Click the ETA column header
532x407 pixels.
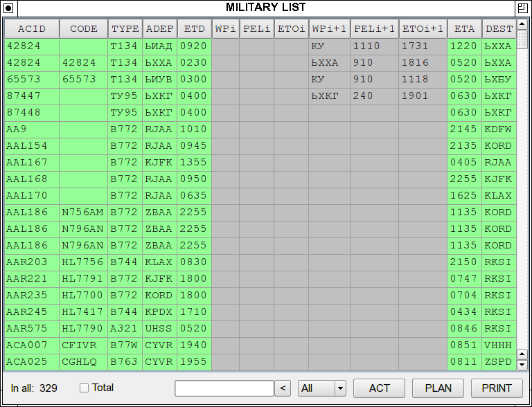coord(465,29)
